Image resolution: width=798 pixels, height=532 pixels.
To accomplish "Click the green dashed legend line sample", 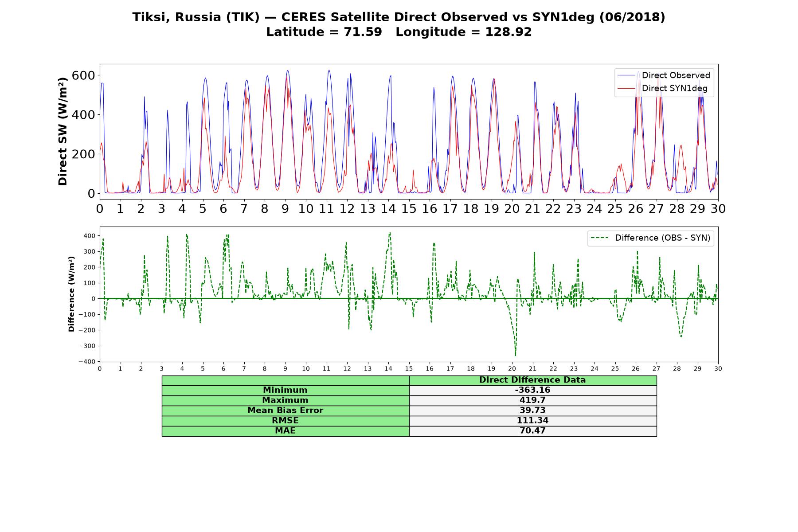I will 600,238.
